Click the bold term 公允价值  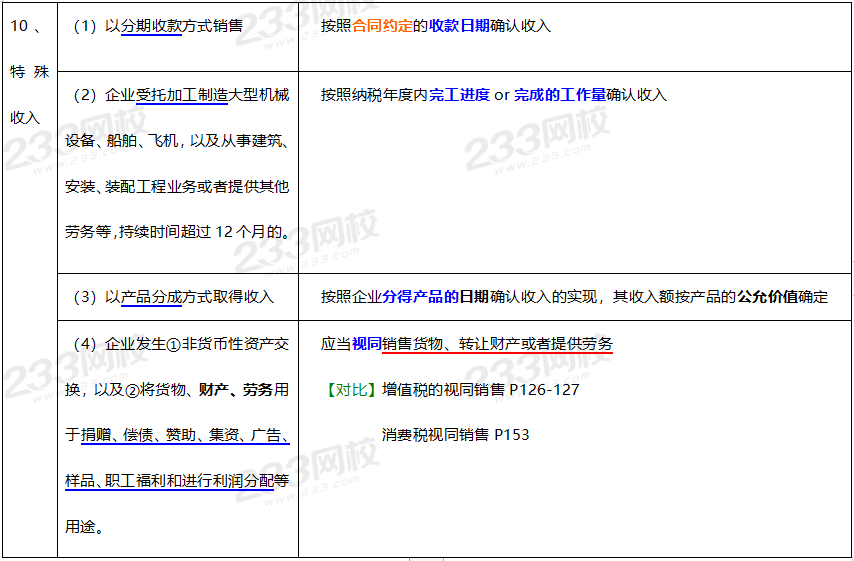pyautogui.click(x=767, y=297)
